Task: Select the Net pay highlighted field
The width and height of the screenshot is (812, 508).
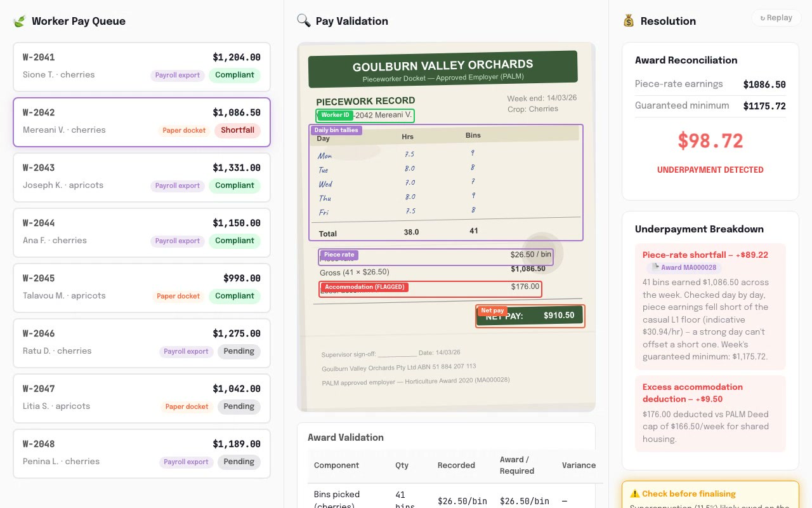Action: tap(530, 316)
